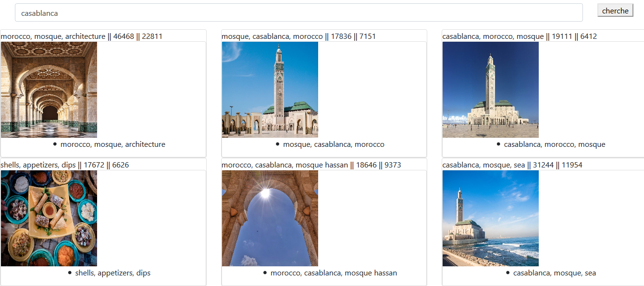Open the mosque with plaza photo
The height and width of the screenshot is (286, 644).
490,89
